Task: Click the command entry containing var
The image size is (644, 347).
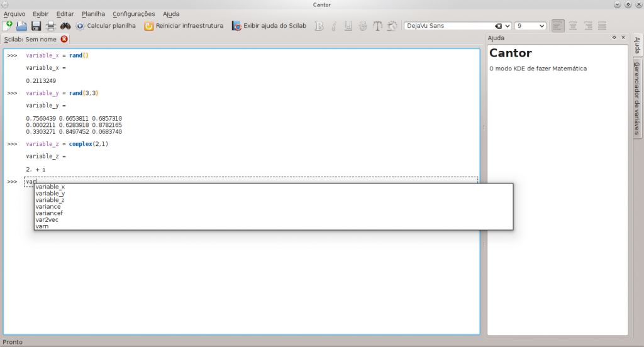Action: (251, 182)
